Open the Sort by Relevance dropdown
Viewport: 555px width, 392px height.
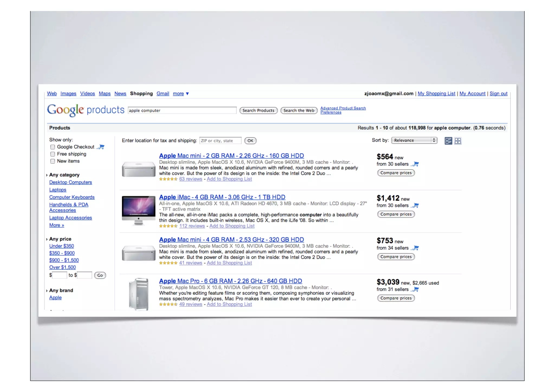tap(414, 140)
